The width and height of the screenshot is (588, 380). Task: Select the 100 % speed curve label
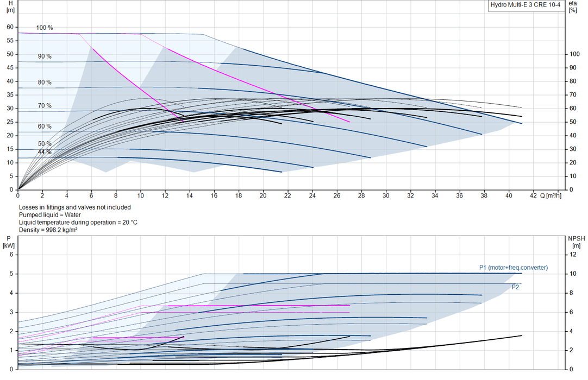pos(44,28)
